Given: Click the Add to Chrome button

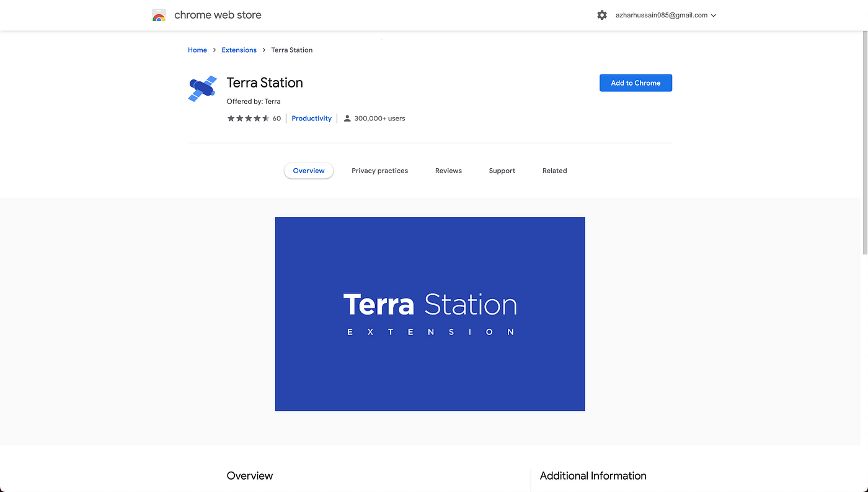Looking at the screenshot, I should coord(635,83).
